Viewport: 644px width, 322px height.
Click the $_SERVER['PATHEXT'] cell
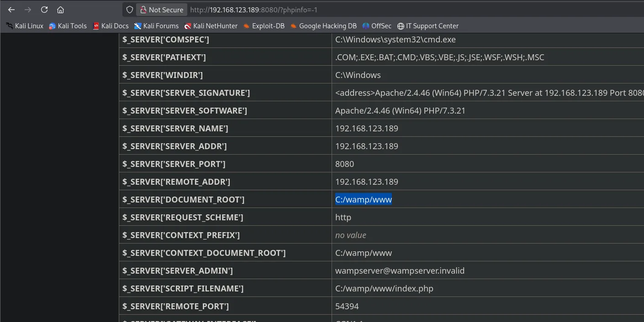[x=225, y=57]
